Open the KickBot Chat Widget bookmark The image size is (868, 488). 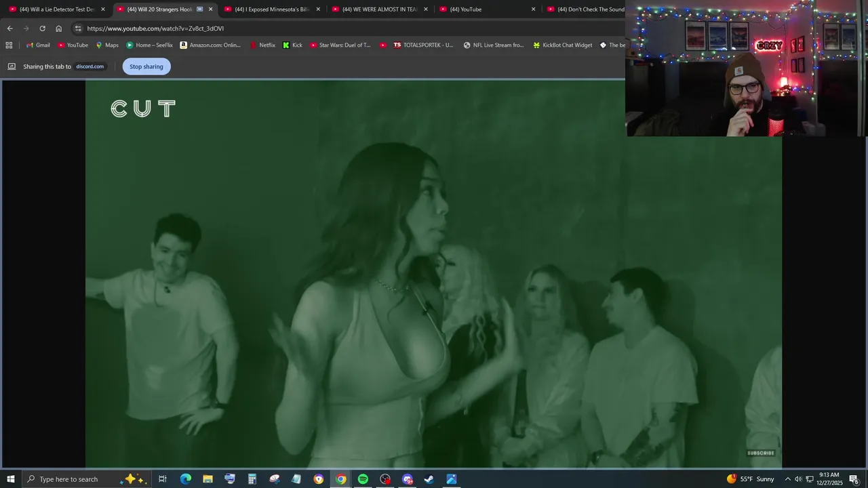pyautogui.click(x=563, y=45)
